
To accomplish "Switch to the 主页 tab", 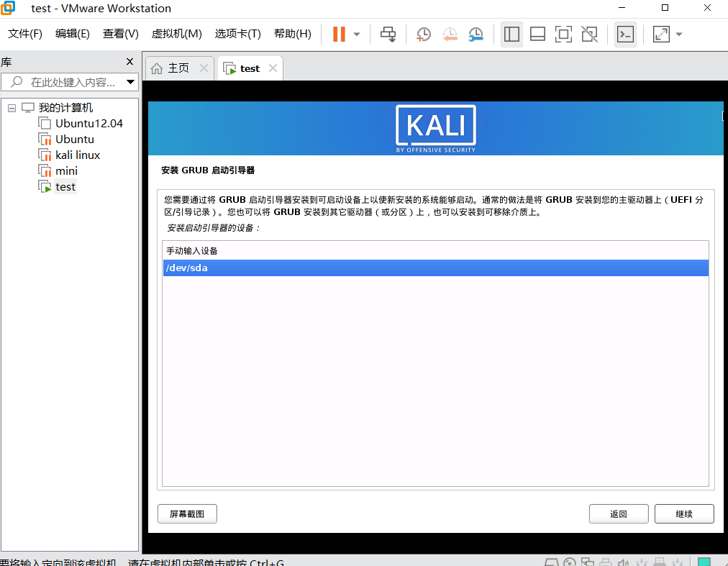I will pos(178,68).
